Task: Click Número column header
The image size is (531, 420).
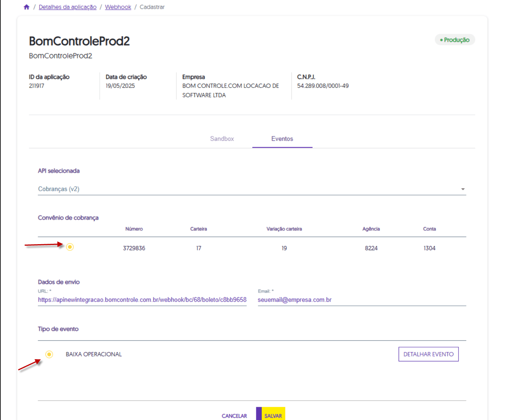Action: (x=134, y=229)
